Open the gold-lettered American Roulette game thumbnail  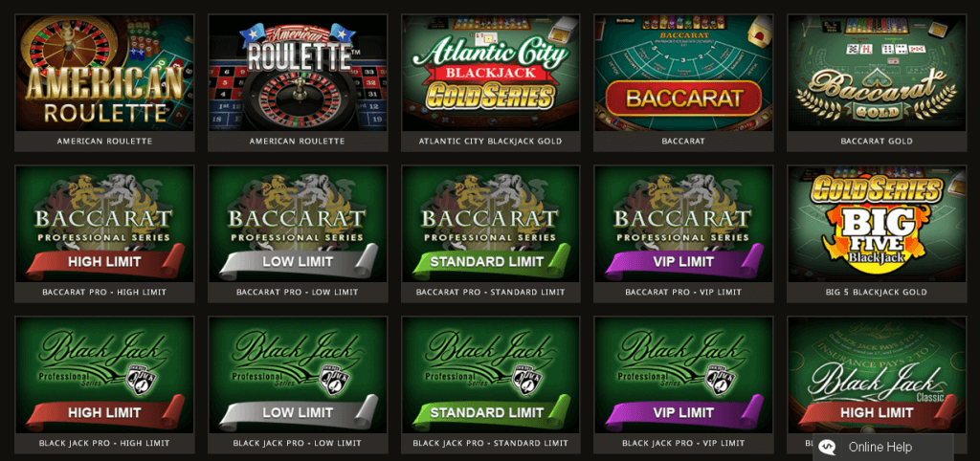click(x=104, y=73)
